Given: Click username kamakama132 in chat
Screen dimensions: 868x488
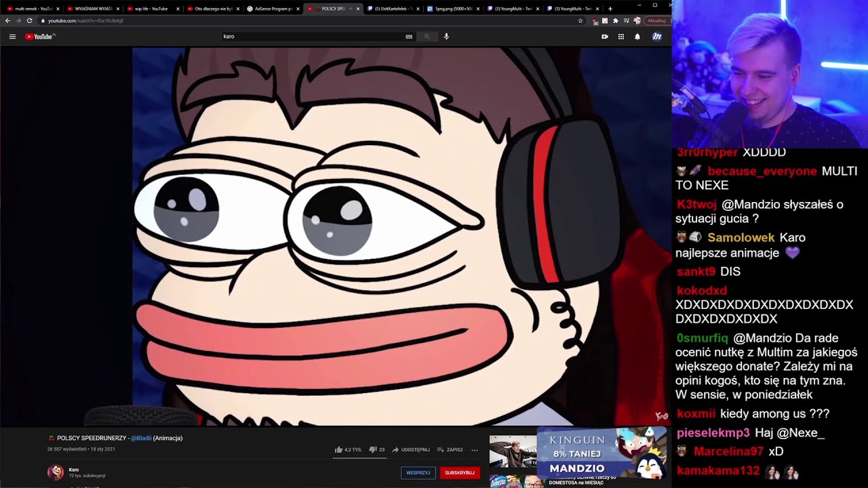Looking at the screenshot, I should [x=718, y=471].
